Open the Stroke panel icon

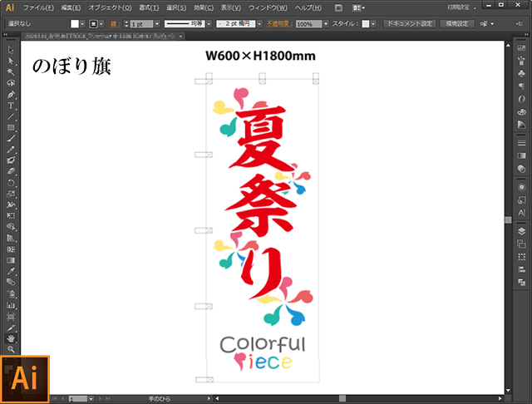pyautogui.click(x=521, y=155)
